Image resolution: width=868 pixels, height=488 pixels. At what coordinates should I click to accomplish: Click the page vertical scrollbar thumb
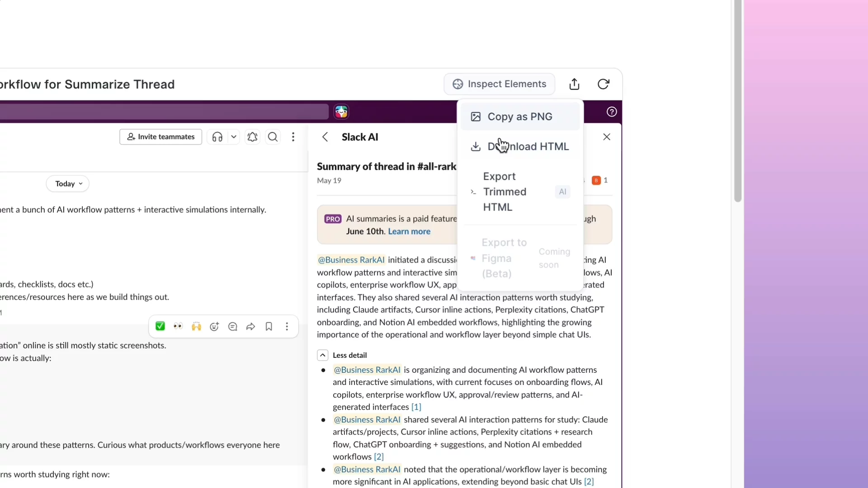(x=738, y=101)
